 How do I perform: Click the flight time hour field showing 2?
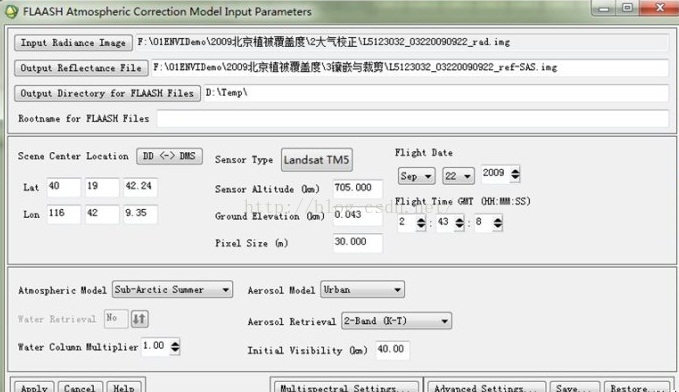click(x=407, y=223)
